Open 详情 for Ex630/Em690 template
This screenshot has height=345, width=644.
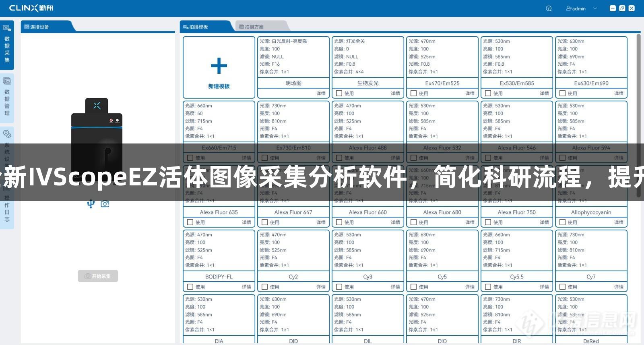pyautogui.click(x=619, y=94)
